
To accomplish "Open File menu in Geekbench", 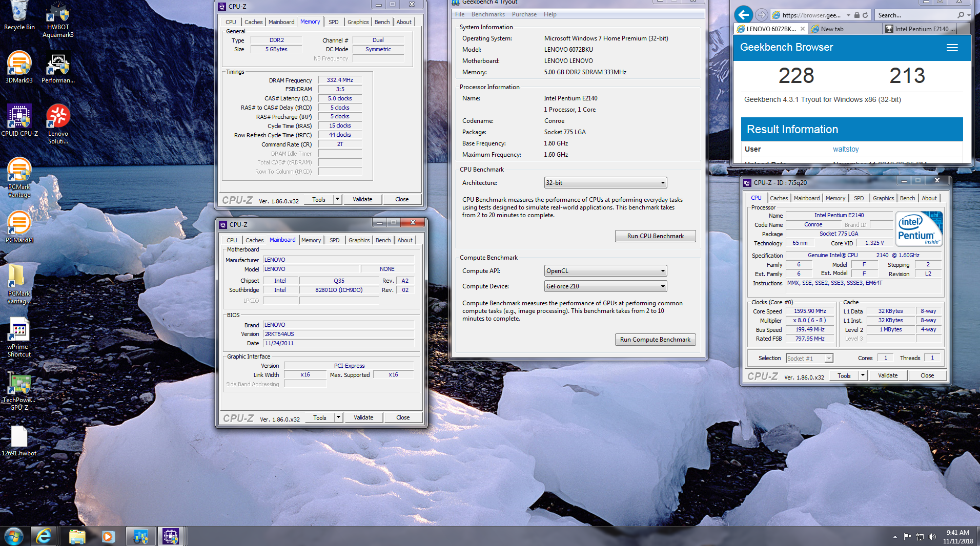I will click(460, 14).
